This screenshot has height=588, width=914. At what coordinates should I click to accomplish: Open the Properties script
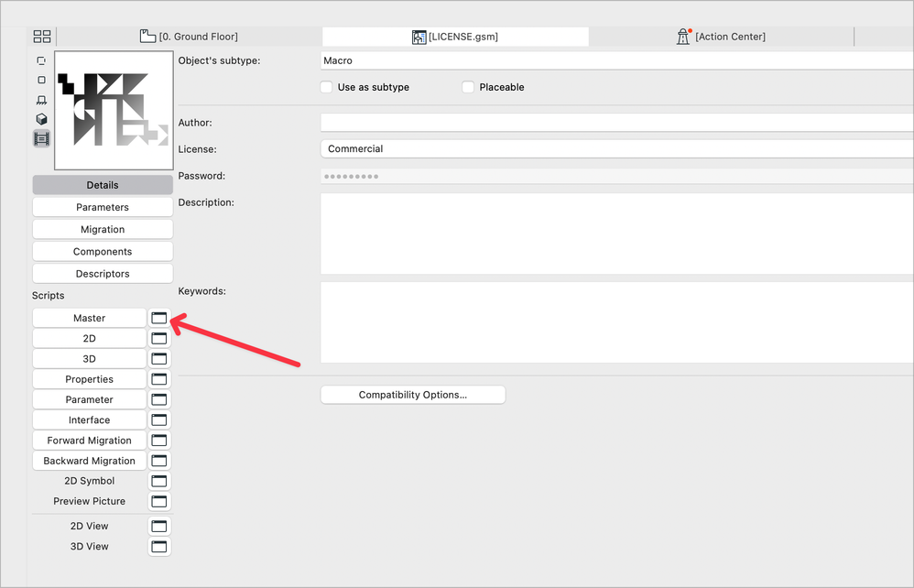coord(89,379)
